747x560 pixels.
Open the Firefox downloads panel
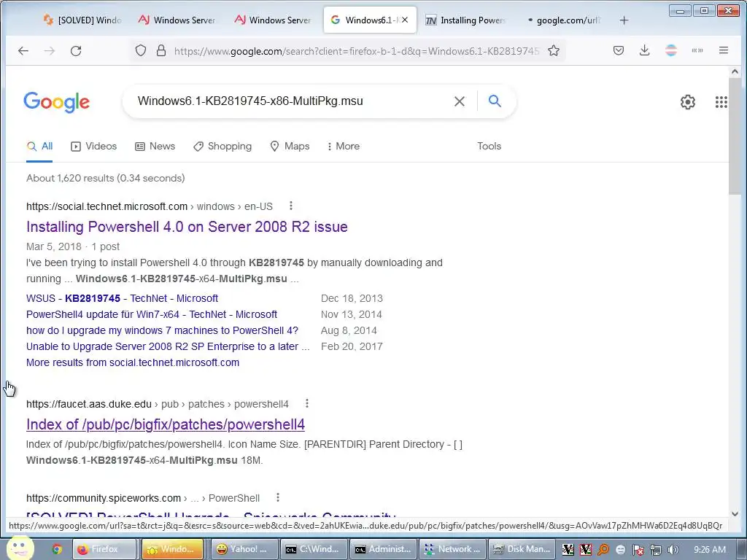pos(645,50)
